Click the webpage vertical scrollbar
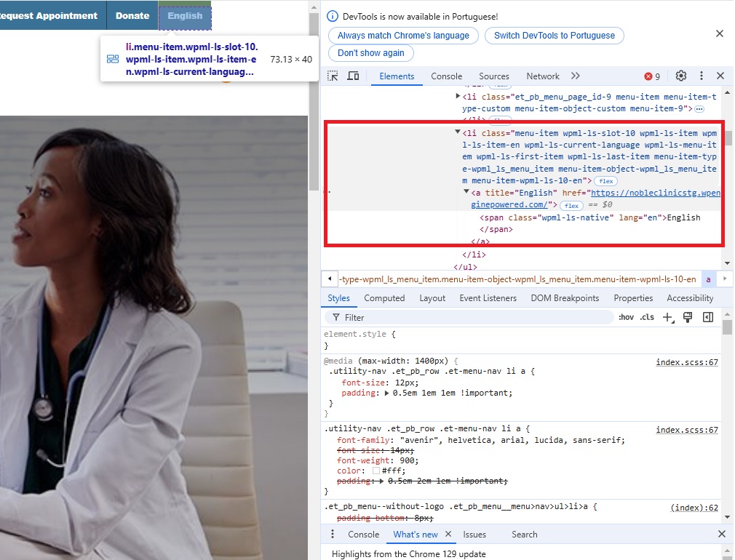 coord(314,101)
